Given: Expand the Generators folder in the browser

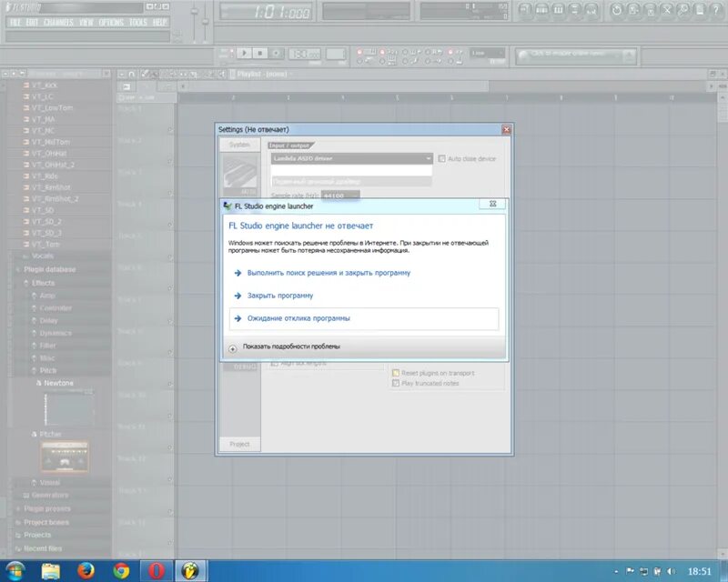Looking at the screenshot, I should (x=50, y=496).
